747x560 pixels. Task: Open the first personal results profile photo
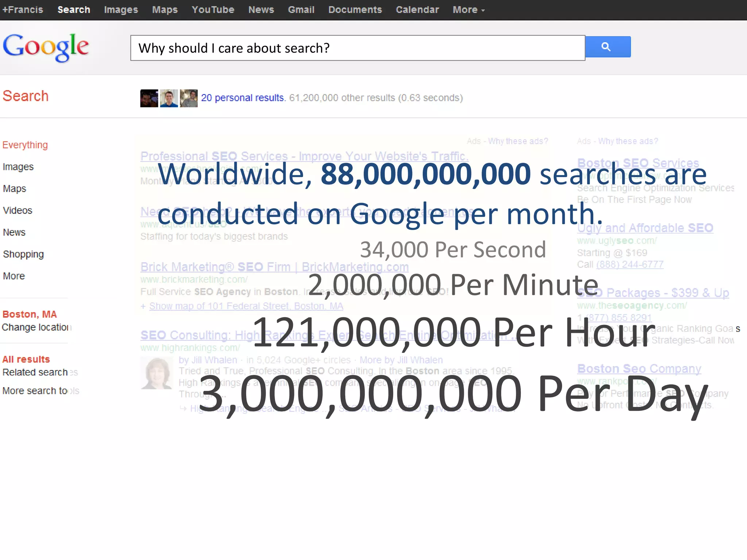point(149,98)
